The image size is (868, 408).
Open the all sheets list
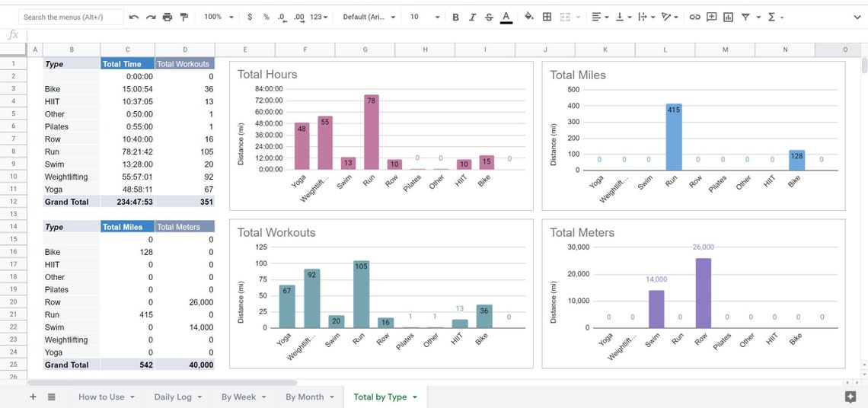[52, 397]
